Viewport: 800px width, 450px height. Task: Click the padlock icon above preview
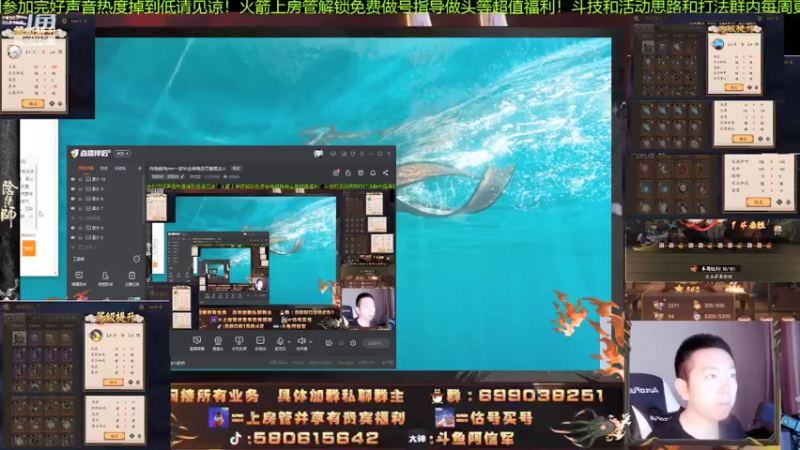pos(348,173)
